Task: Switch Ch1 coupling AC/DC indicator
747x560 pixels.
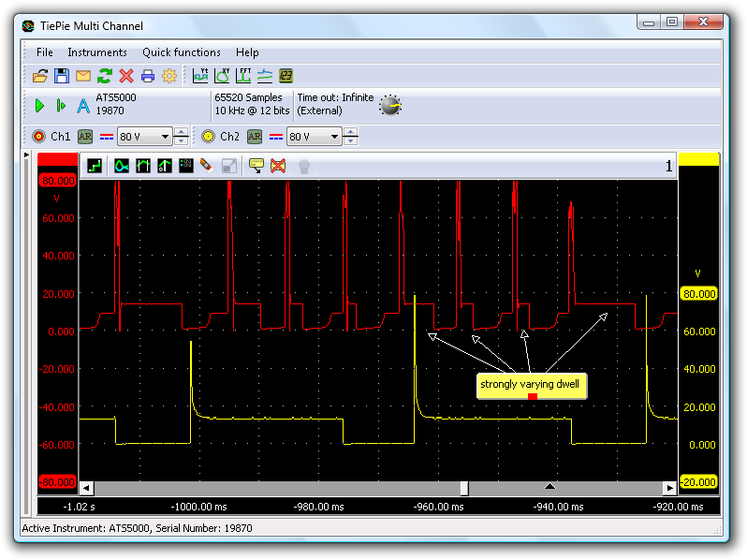Action: (106, 138)
